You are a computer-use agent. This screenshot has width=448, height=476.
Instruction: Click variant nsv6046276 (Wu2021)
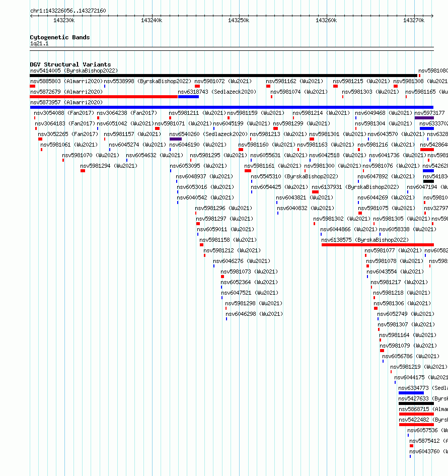click(x=242, y=261)
